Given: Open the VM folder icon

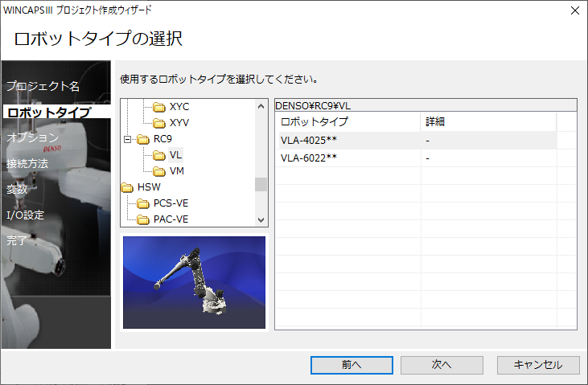Looking at the screenshot, I should [x=158, y=171].
